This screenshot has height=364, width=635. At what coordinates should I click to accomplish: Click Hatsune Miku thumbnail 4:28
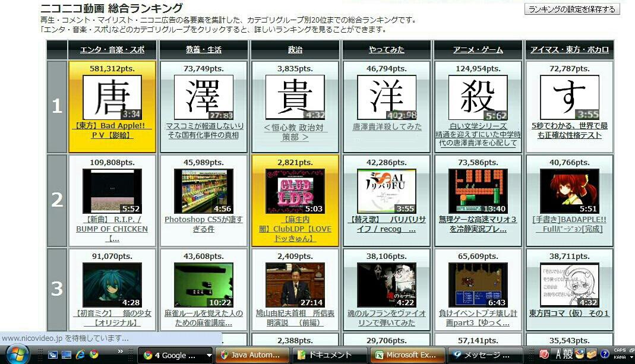point(112,285)
